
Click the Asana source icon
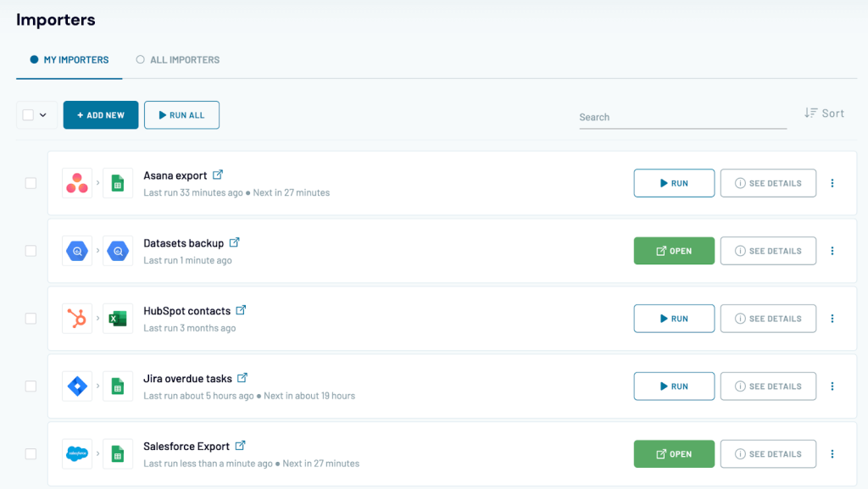[77, 183]
